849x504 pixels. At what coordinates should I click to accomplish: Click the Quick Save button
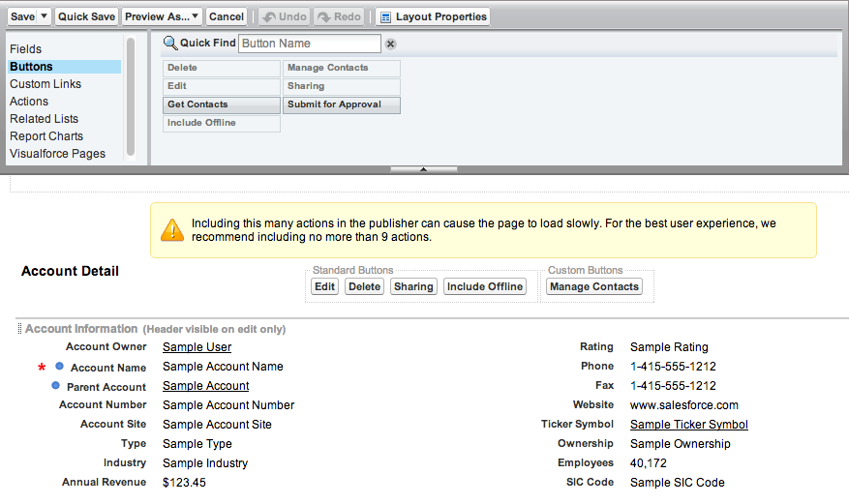(x=86, y=16)
